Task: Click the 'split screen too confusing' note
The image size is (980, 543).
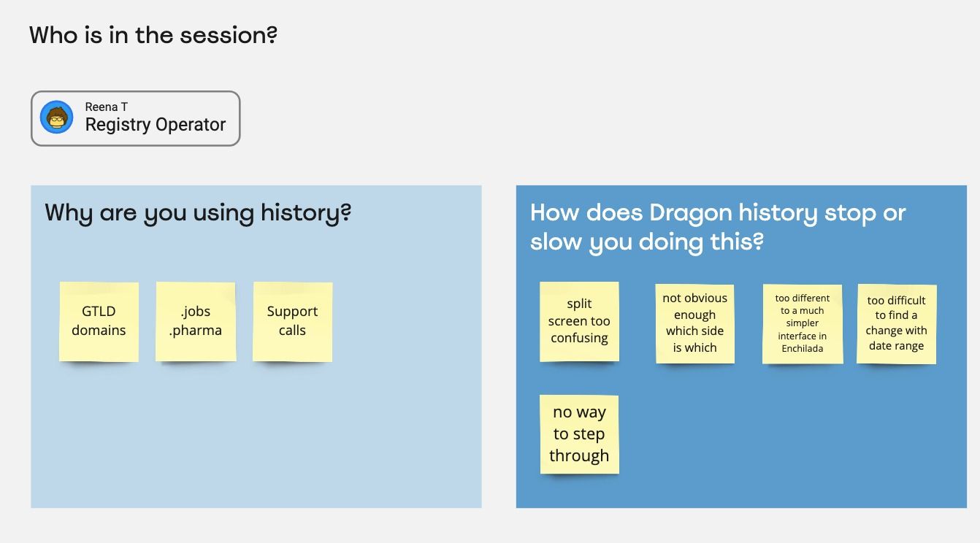Action: (579, 321)
